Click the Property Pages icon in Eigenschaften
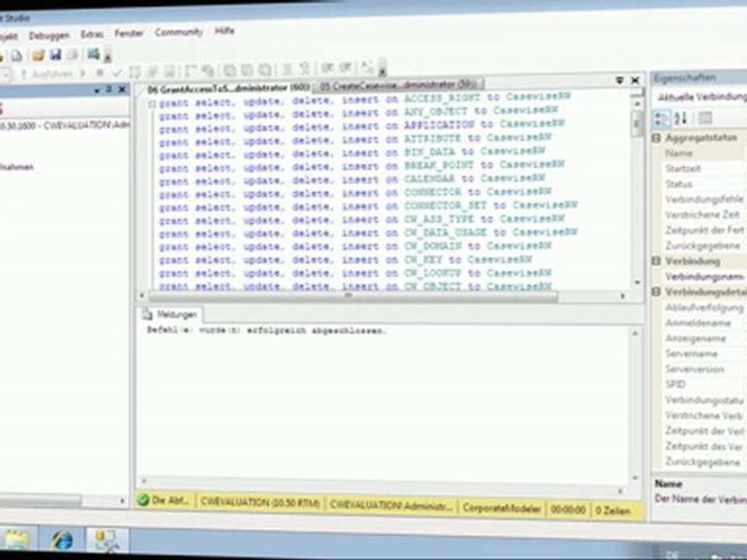 [x=705, y=117]
